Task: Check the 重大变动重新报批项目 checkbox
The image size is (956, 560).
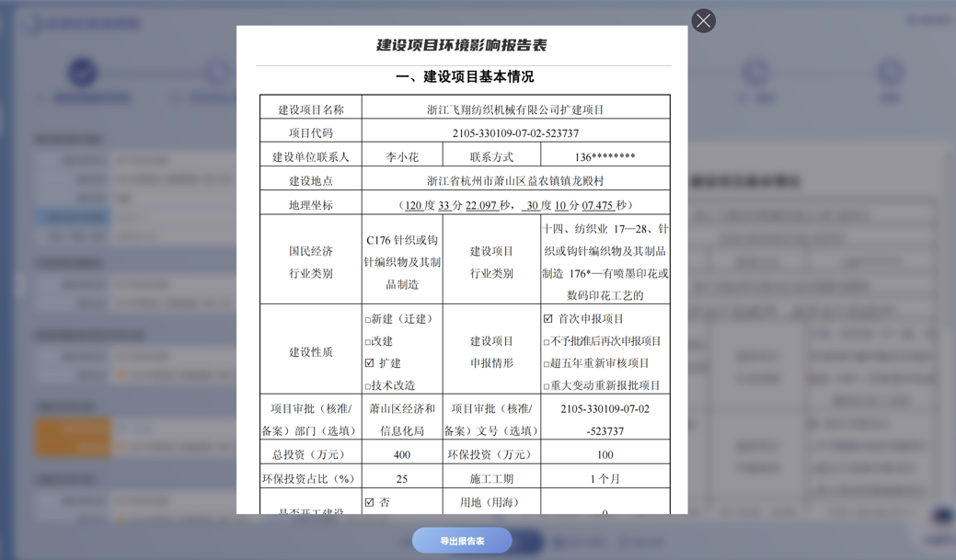Action: [x=547, y=386]
